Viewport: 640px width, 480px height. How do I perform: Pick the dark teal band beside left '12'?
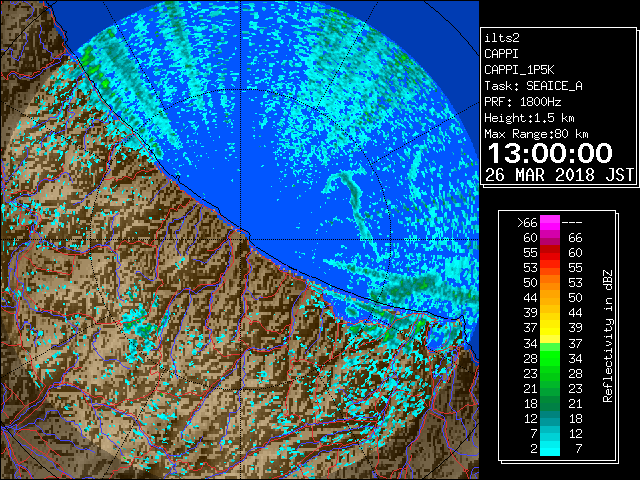[550, 418]
